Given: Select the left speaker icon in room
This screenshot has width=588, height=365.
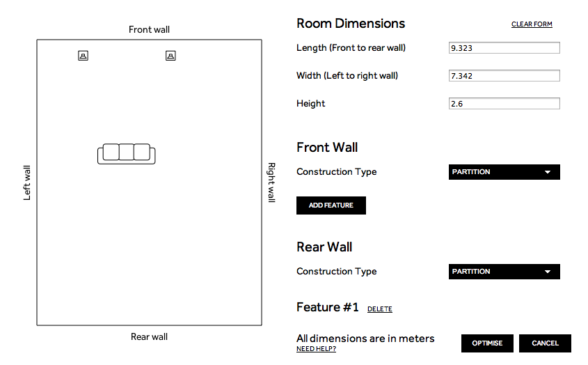Looking at the screenshot, I should (x=84, y=56).
